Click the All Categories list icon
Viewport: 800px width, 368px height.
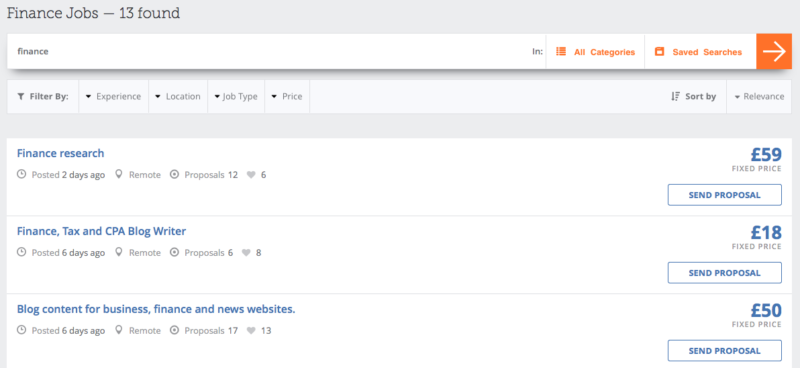[x=561, y=52]
